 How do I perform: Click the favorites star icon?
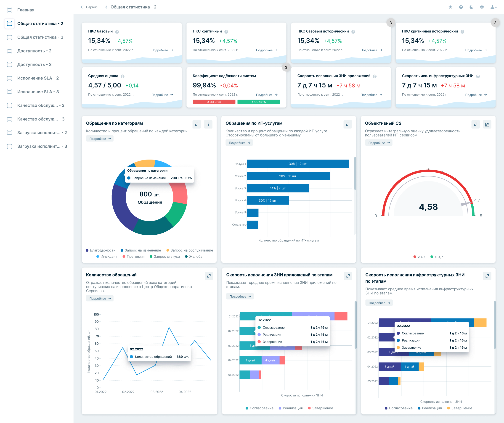tap(450, 7)
